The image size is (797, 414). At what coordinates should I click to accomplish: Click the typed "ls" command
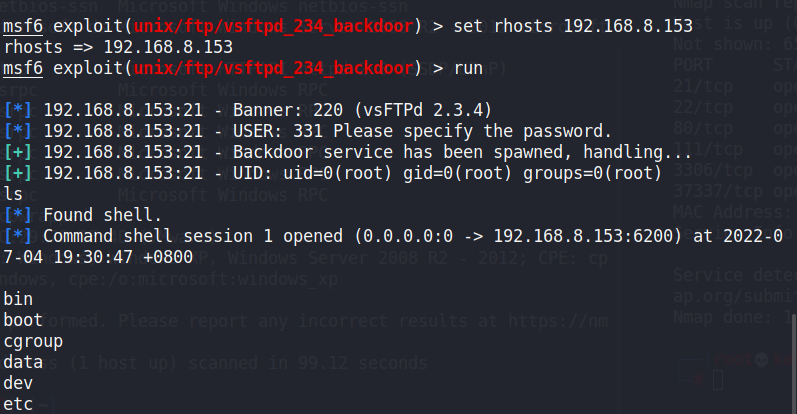click(x=13, y=194)
